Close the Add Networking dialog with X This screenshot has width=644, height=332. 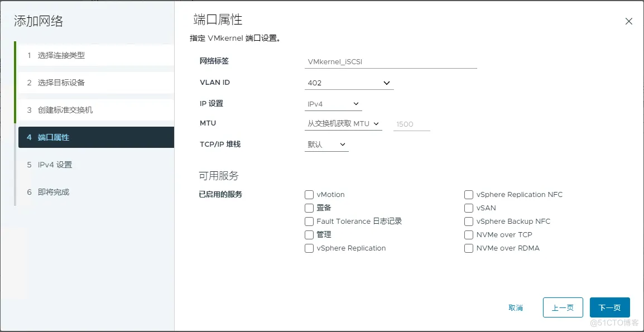(628, 22)
